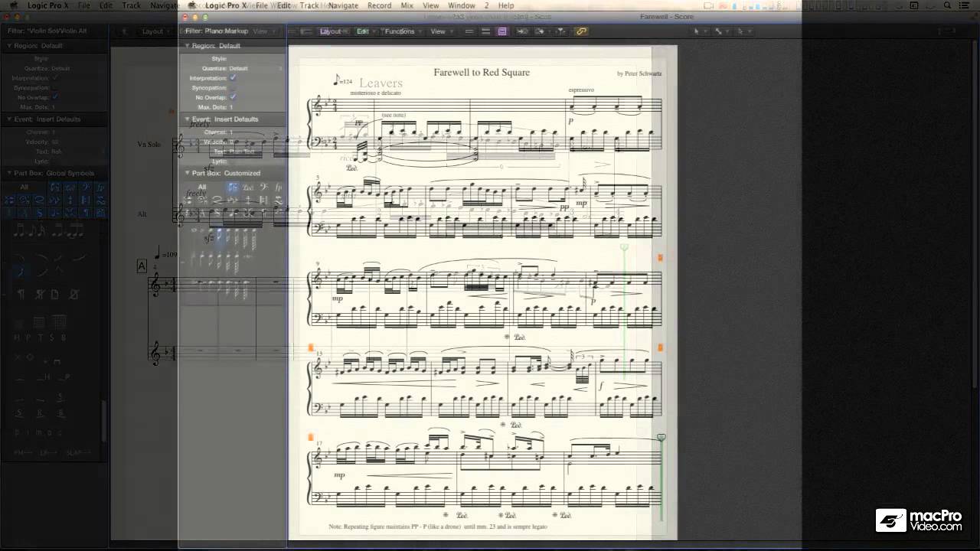Select the misterioso e delicato text
The width and height of the screenshot is (980, 551).
[376, 93]
